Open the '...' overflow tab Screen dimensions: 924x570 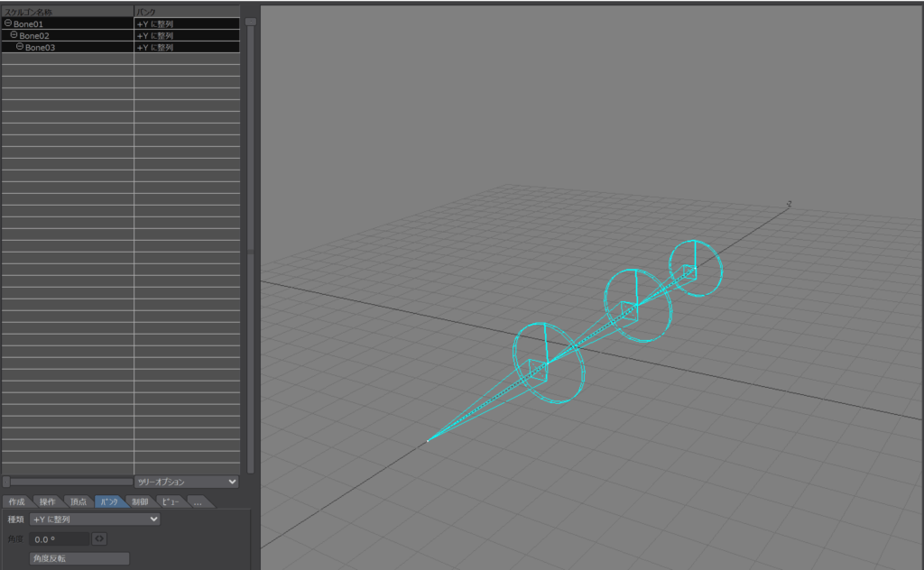[x=198, y=501]
